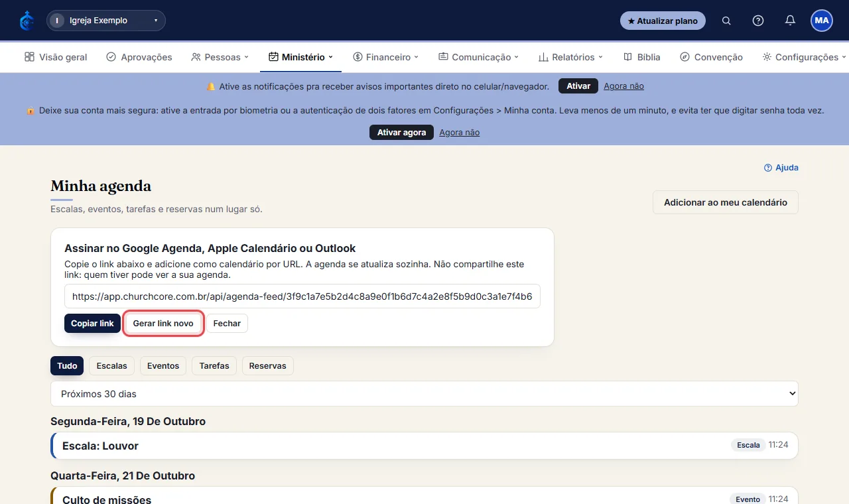Viewport: 849px width, 504px height.
Task: Open the Ajuda help link
Action: (781, 168)
